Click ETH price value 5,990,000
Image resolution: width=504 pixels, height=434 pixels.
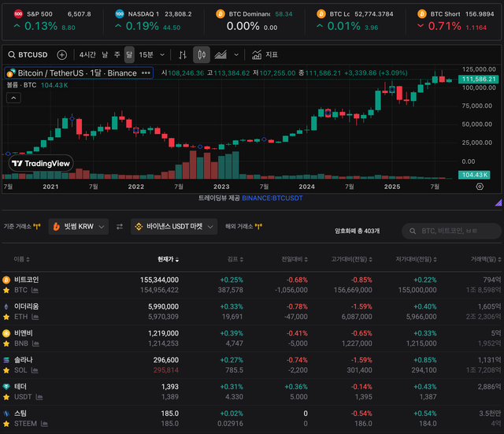click(x=163, y=306)
